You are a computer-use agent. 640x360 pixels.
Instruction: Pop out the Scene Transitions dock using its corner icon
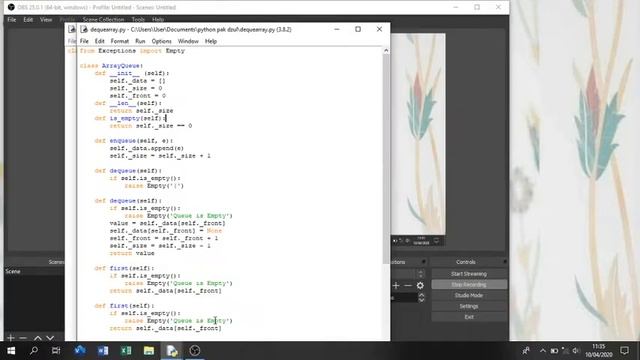423,262
